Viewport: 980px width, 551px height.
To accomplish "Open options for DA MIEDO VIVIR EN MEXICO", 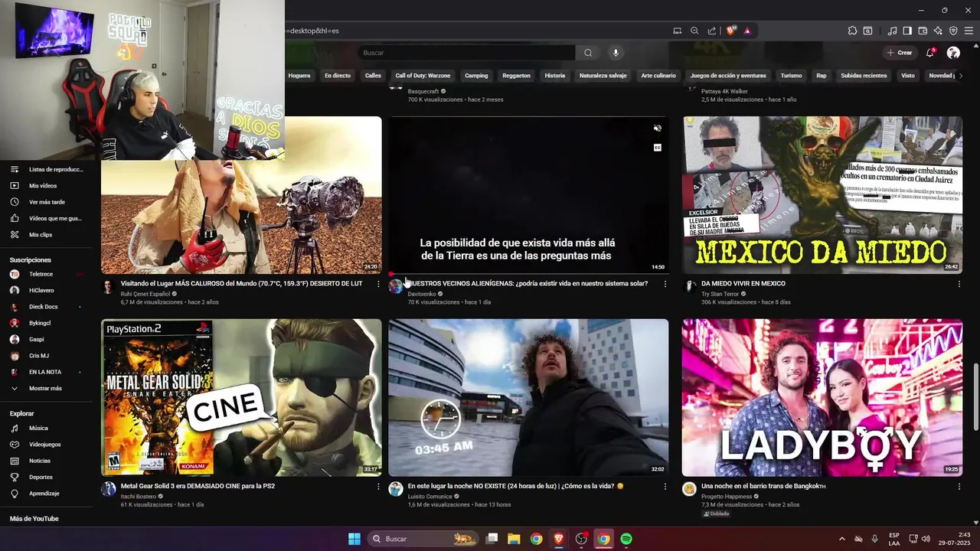I will click(x=959, y=284).
